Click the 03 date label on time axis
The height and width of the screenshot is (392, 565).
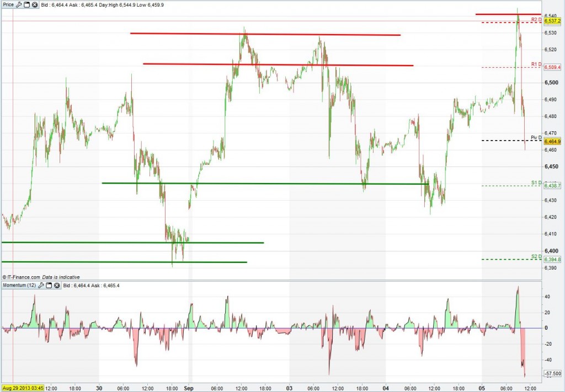tap(289, 388)
